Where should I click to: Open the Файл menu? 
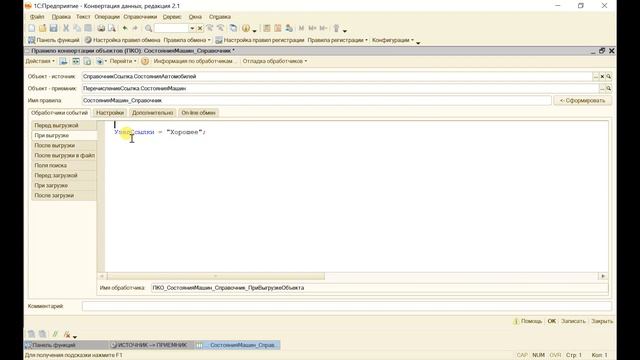(37, 17)
